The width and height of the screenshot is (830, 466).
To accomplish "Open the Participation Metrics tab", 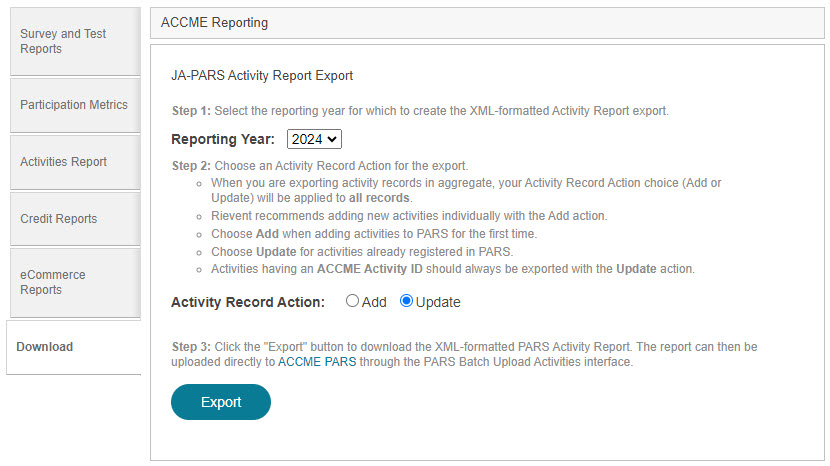I will tap(75, 105).
